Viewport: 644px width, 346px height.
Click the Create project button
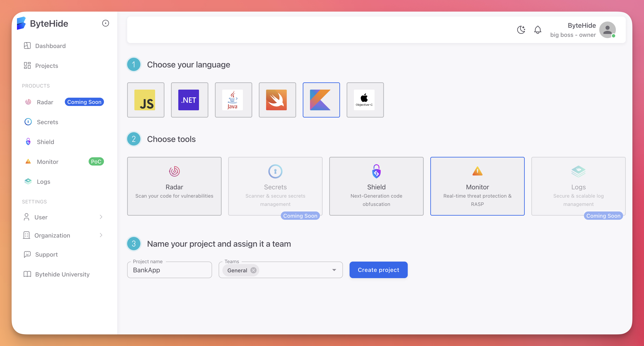pos(378,270)
